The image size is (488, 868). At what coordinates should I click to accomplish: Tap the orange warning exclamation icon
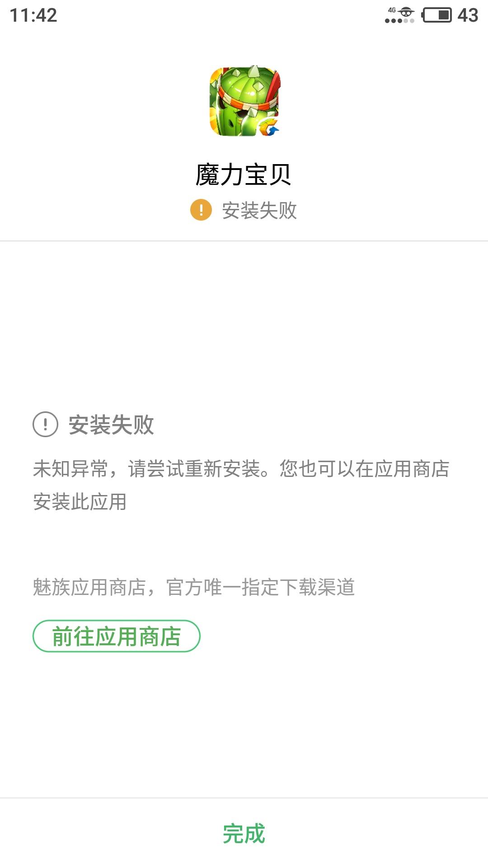coord(201,210)
